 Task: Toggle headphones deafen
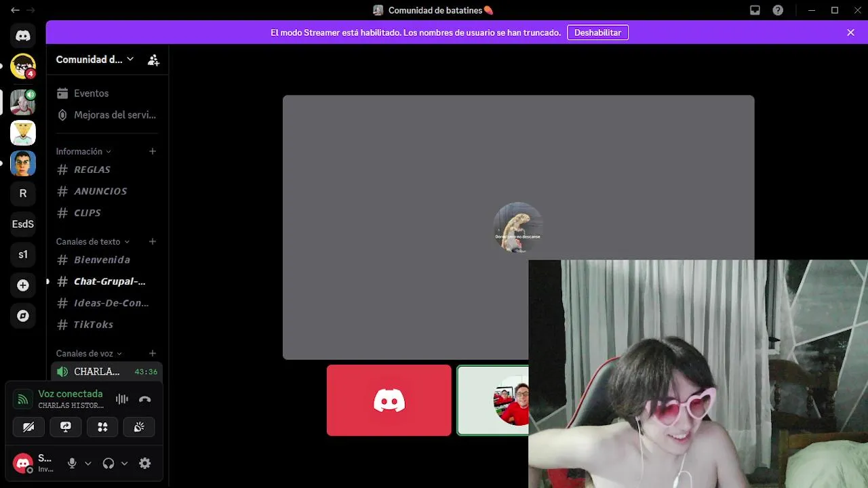click(108, 464)
